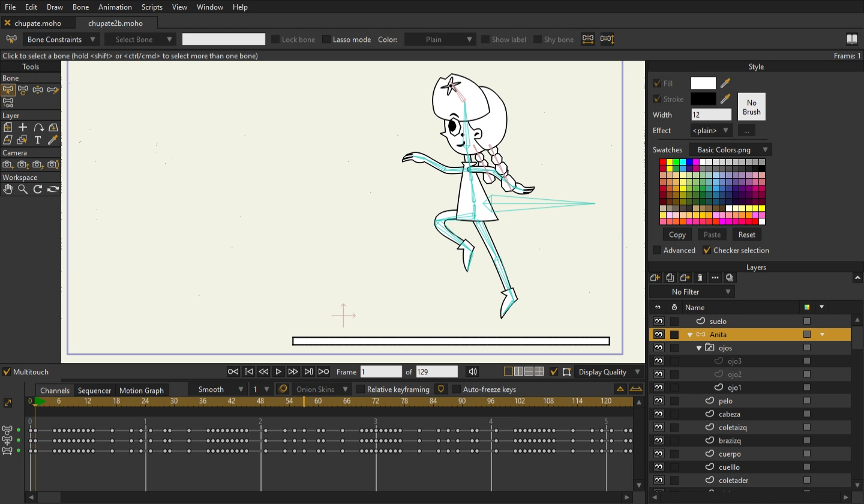Select the Eyedropper layer tool

point(53,140)
